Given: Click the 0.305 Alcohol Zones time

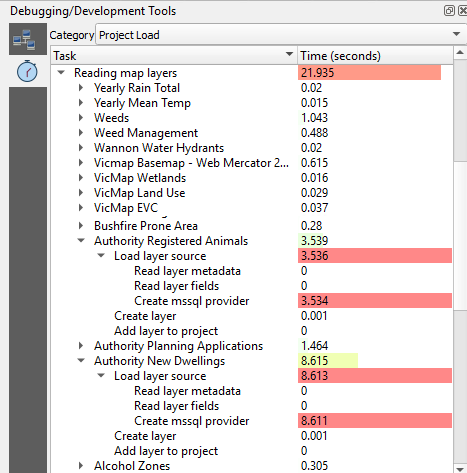Looking at the screenshot, I should [x=314, y=466].
